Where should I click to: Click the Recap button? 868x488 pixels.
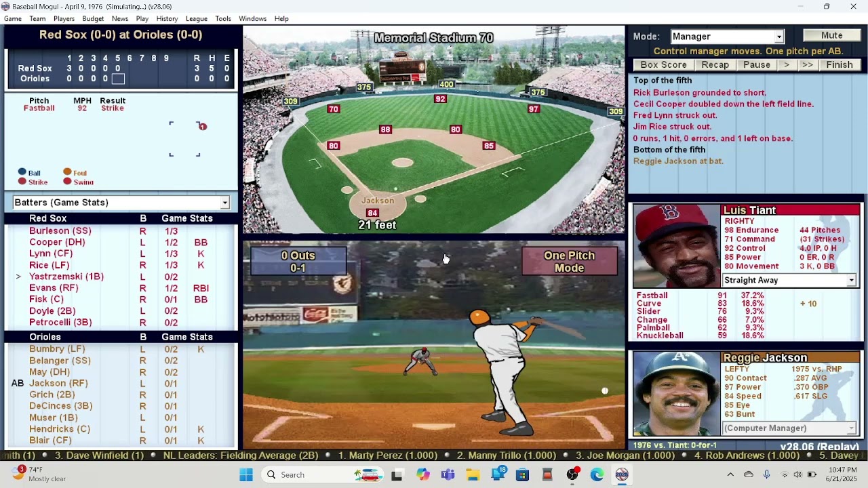tap(715, 65)
